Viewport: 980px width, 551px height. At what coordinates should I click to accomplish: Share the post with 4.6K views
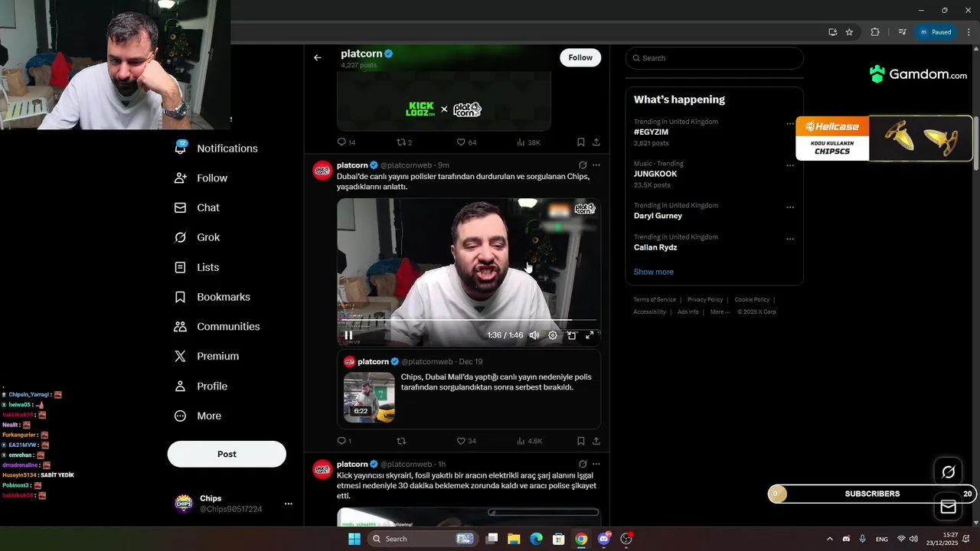(x=596, y=441)
